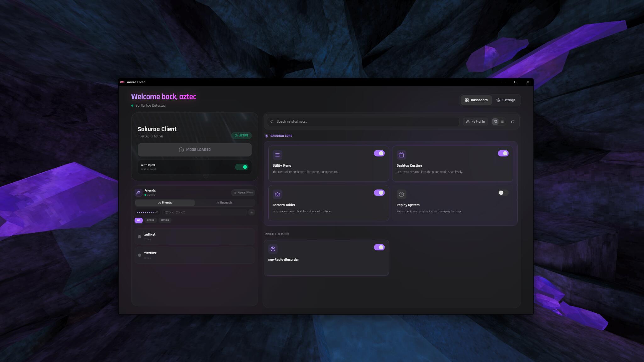Refresh the installed mods list
This screenshot has height=362, width=644.
pos(513,122)
